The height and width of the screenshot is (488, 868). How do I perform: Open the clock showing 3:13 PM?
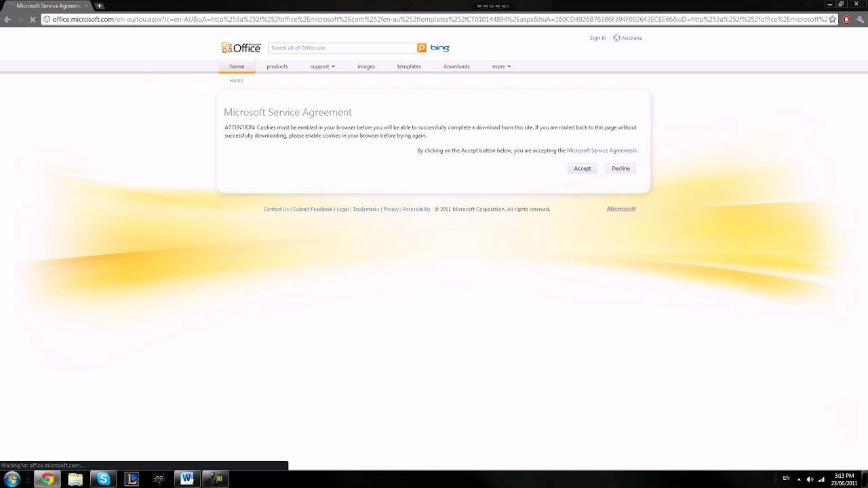click(x=844, y=479)
